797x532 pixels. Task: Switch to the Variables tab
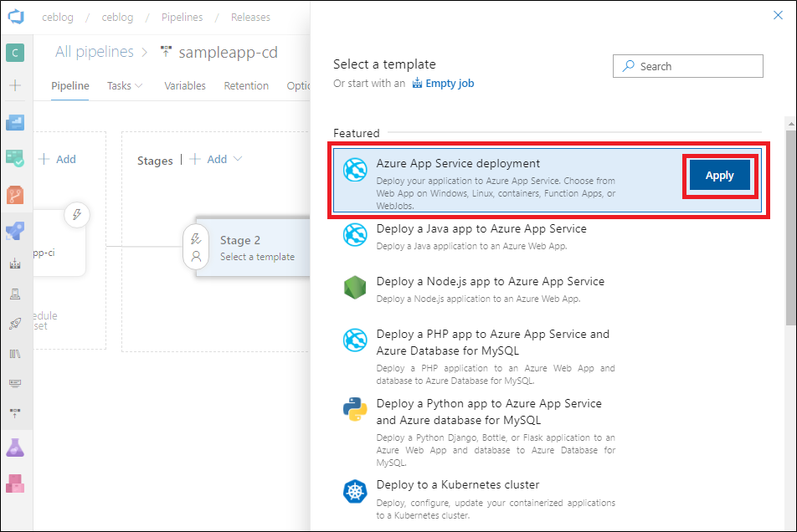click(x=185, y=86)
